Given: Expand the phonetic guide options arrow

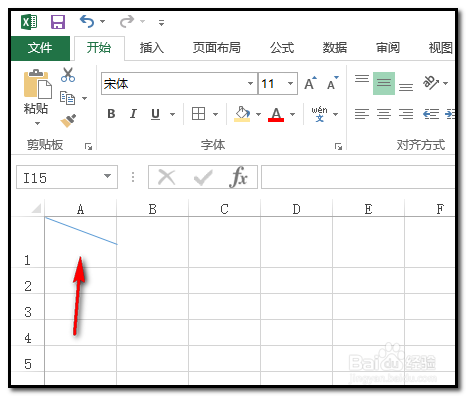Looking at the screenshot, I should 336,115.
